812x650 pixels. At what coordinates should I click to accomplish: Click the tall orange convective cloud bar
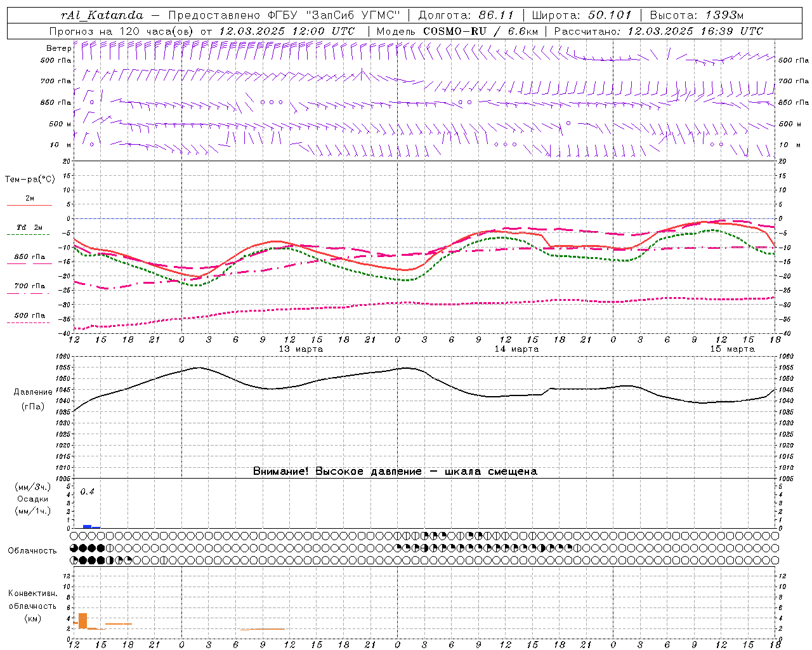pyautogui.click(x=82, y=621)
